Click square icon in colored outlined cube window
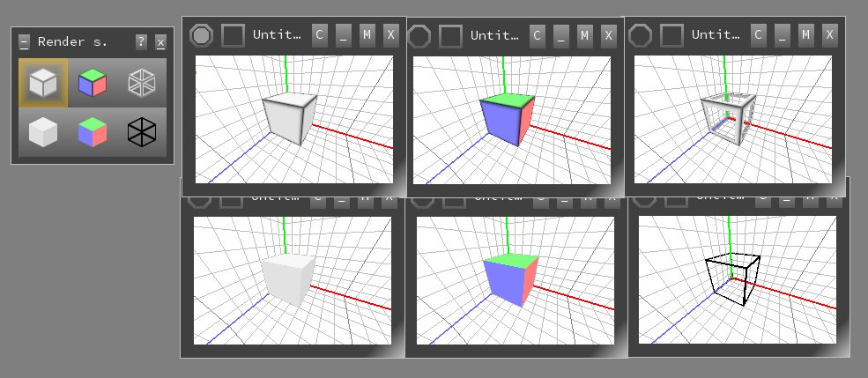The width and height of the screenshot is (868, 378). tap(450, 36)
